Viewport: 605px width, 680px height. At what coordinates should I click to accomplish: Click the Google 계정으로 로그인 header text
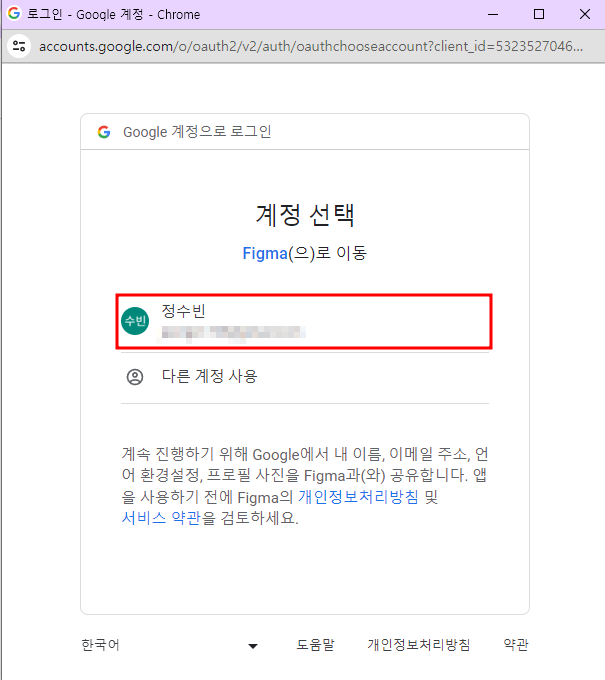click(x=197, y=132)
